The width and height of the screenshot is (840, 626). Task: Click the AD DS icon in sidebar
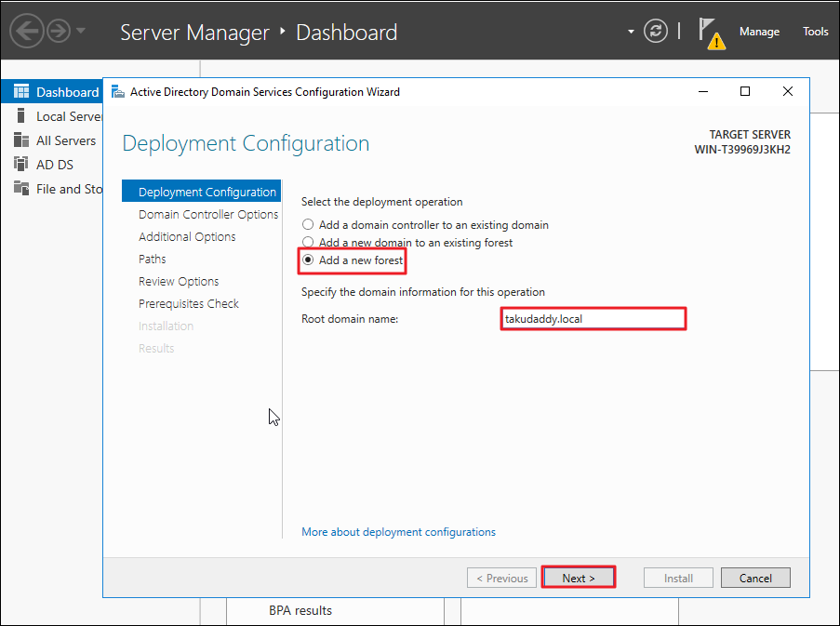(20, 164)
